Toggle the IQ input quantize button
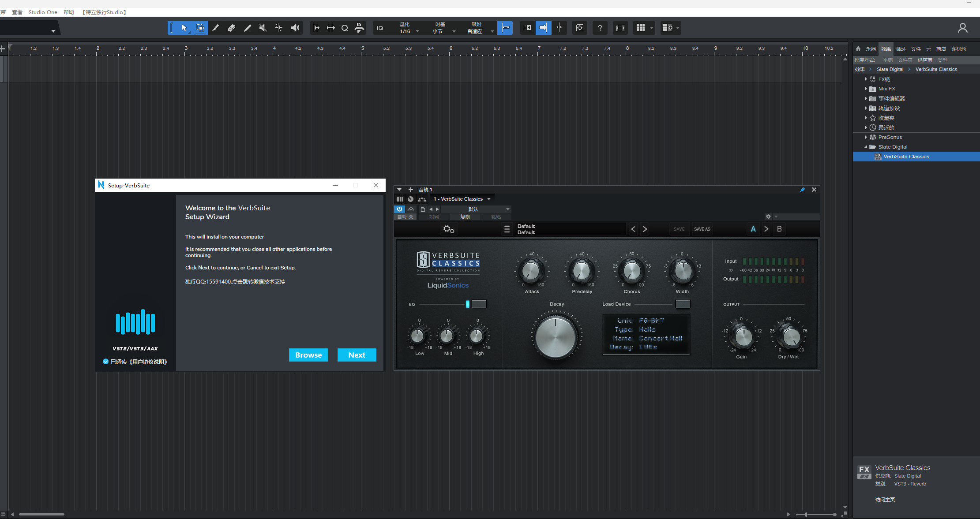 pyautogui.click(x=380, y=28)
